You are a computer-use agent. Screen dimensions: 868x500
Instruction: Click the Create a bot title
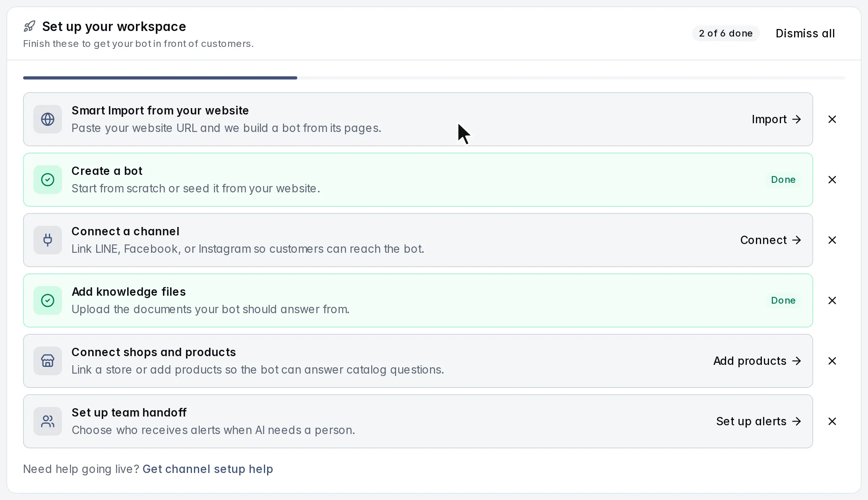(107, 171)
